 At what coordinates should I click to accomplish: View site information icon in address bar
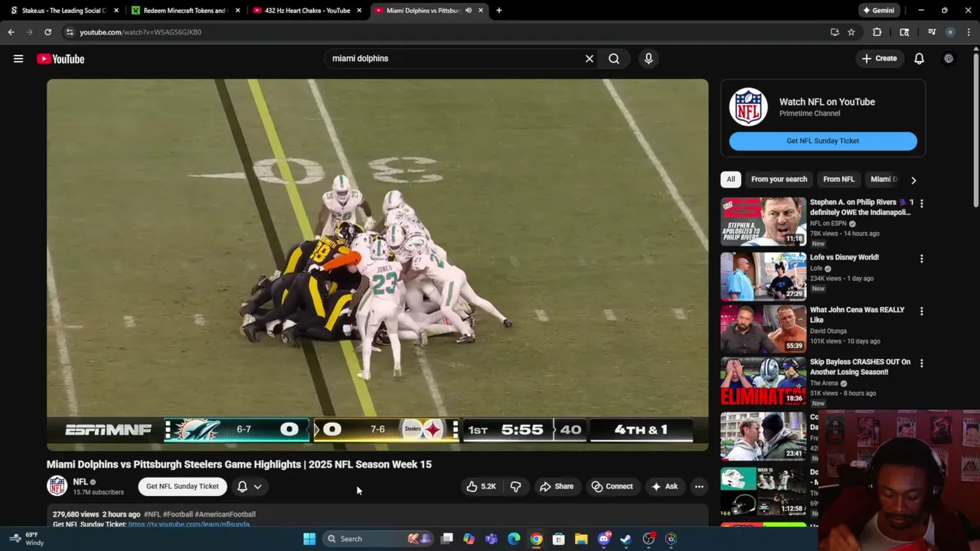(x=70, y=32)
